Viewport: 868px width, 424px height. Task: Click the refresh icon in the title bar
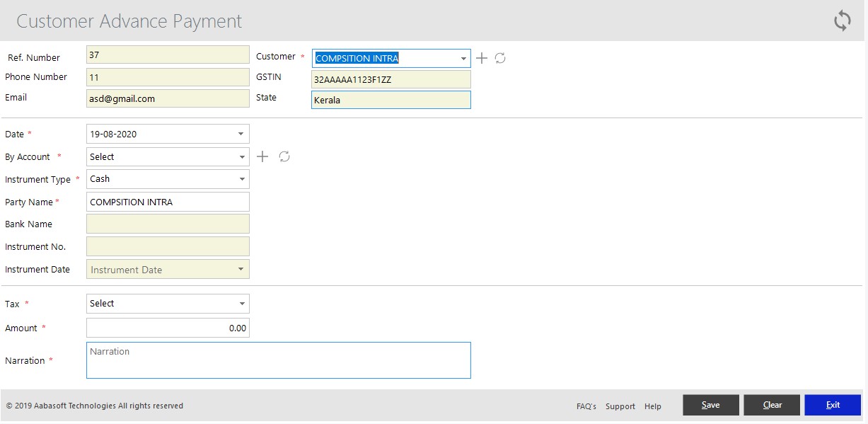point(842,21)
